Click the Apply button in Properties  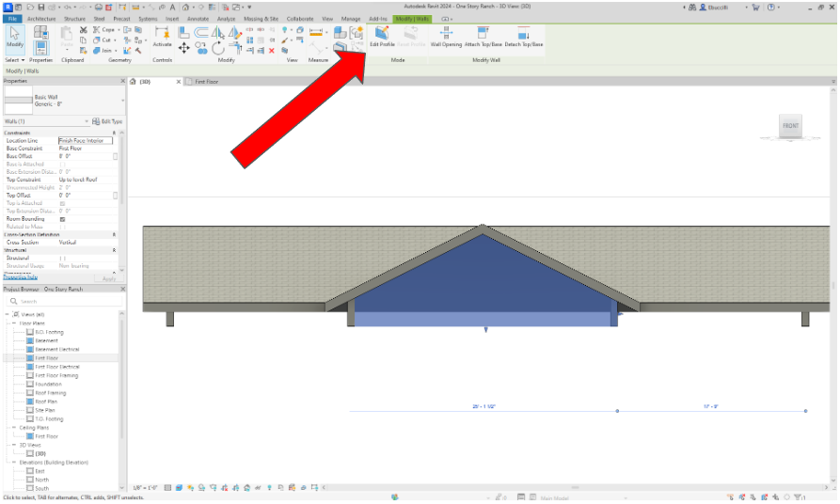pos(109,278)
